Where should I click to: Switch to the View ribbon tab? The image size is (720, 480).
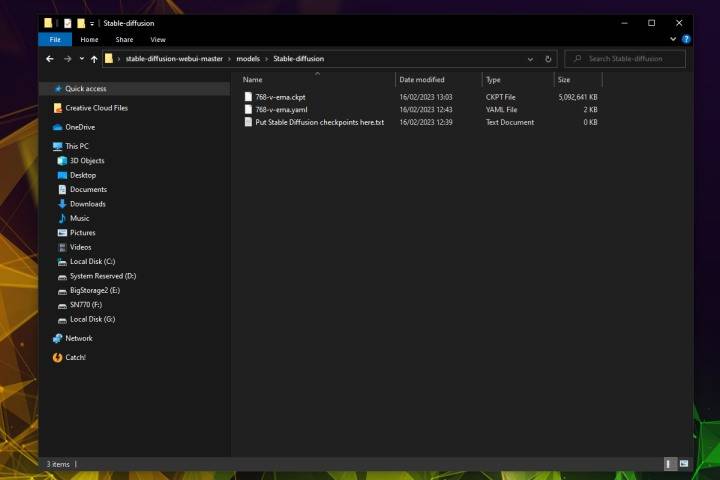pos(157,40)
